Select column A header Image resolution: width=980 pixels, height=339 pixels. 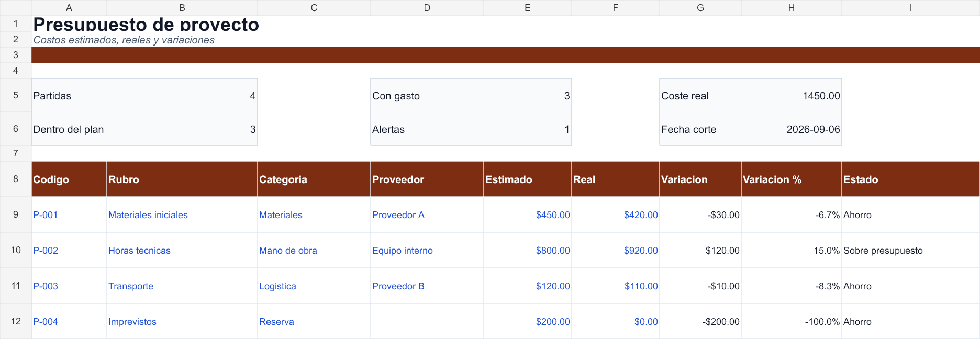point(69,8)
